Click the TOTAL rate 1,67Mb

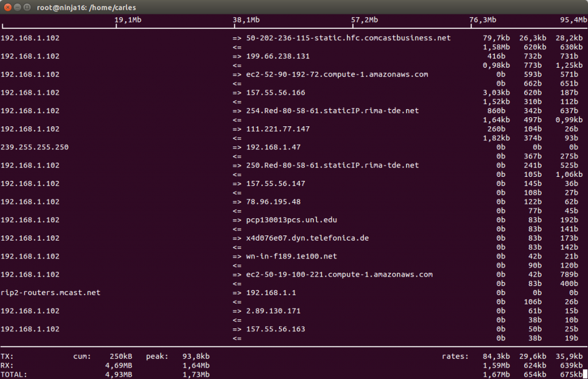pyautogui.click(x=496, y=374)
